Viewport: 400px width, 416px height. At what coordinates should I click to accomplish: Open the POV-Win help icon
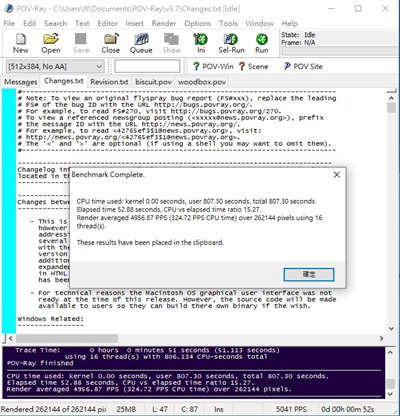point(213,66)
